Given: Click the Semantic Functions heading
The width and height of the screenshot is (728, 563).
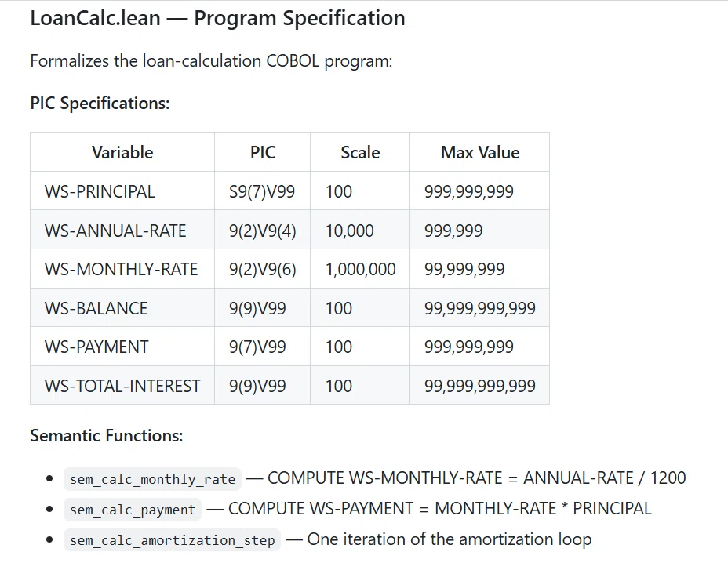Looking at the screenshot, I should click(x=107, y=436).
